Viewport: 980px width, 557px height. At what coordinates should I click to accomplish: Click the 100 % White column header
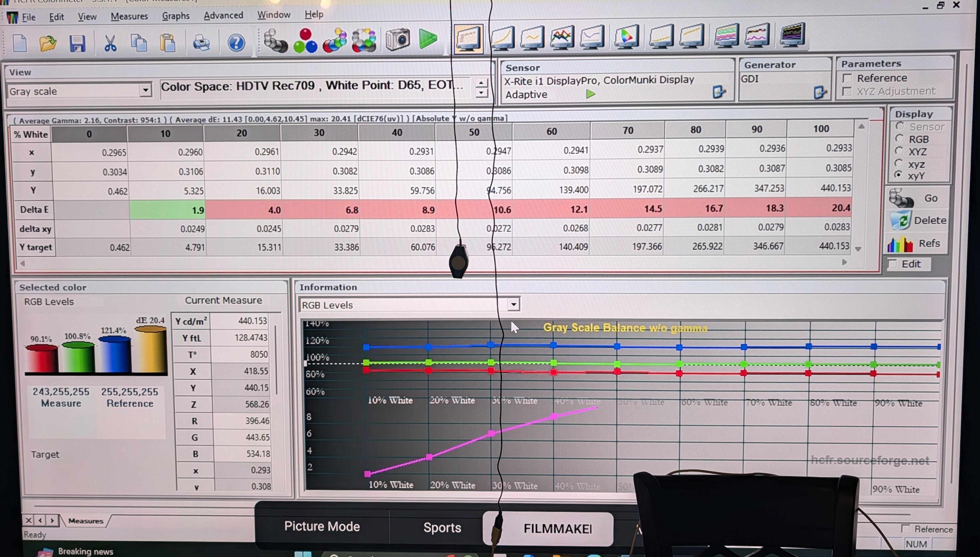tap(821, 129)
